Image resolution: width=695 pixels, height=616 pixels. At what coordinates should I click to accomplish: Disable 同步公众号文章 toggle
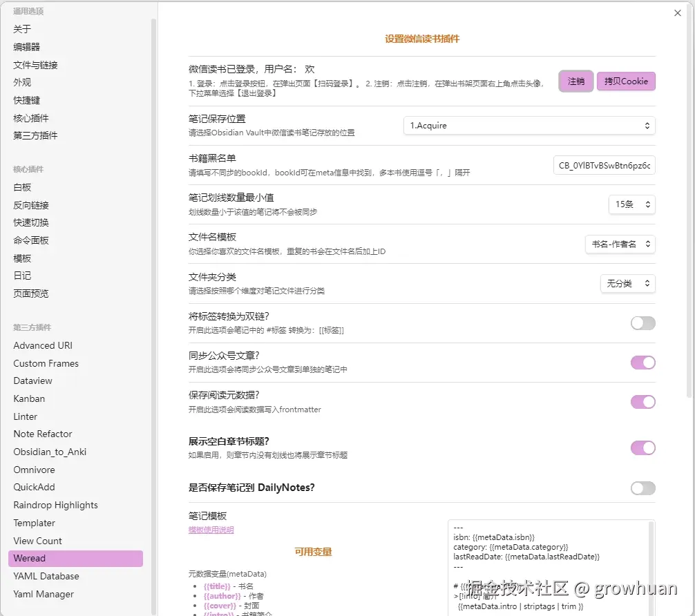tap(642, 363)
